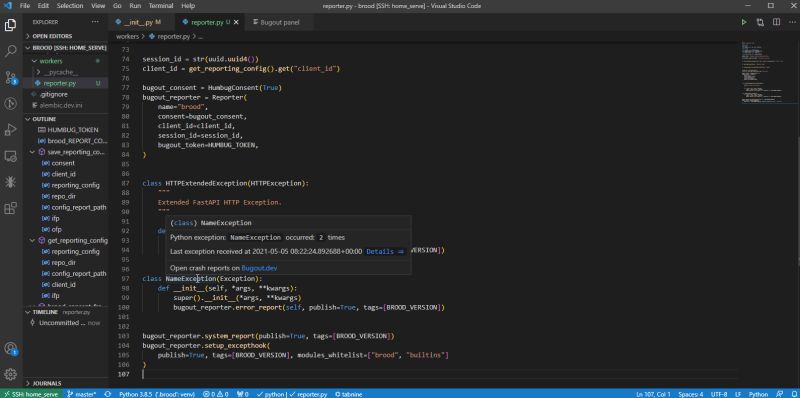Open the Run menu

pyautogui.click(x=135, y=6)
